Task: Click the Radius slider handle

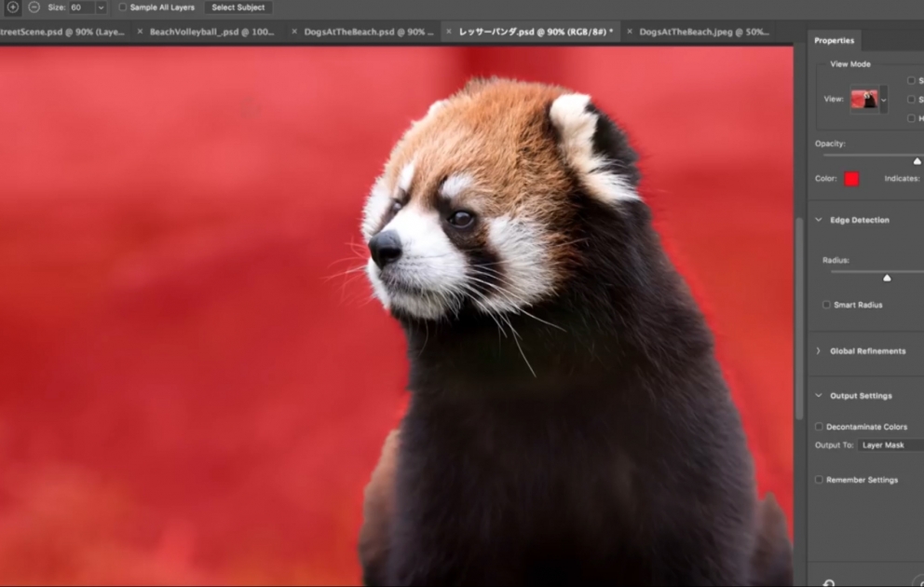Action: pyautogui.click(x=887, y=278)
